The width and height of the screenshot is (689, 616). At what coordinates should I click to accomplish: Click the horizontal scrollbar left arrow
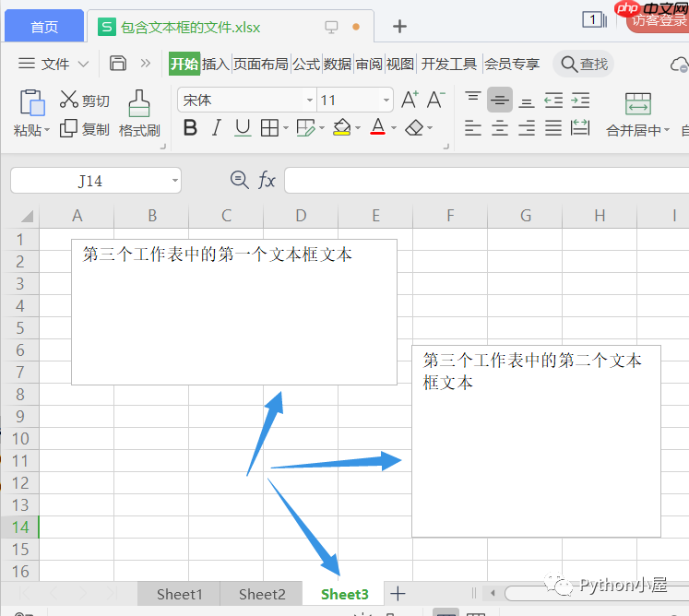(x=493, y=593)
